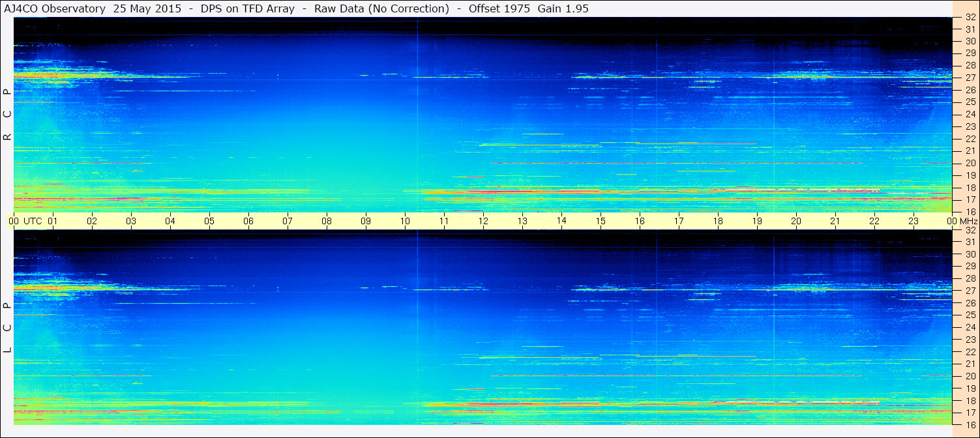Click the 19 MHz label of the LCP panel
This screenshot has height=438, width=980.
coord(970,388)
